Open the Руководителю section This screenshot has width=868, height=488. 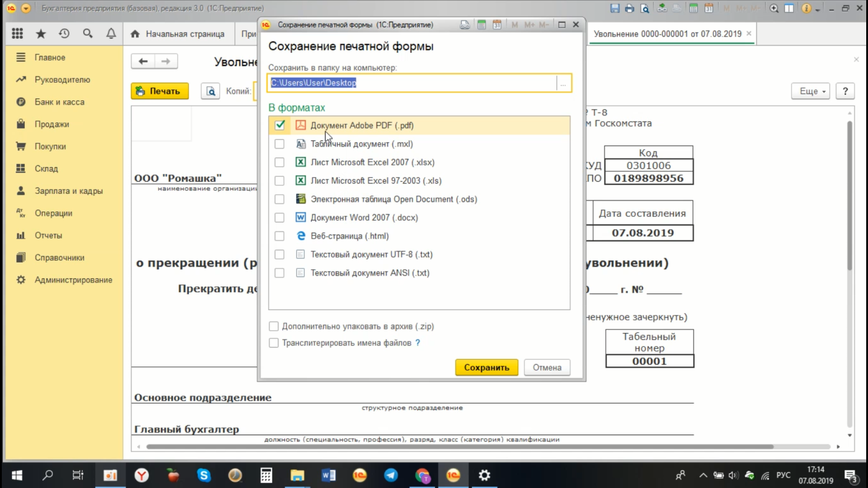(x=63, y=80)
